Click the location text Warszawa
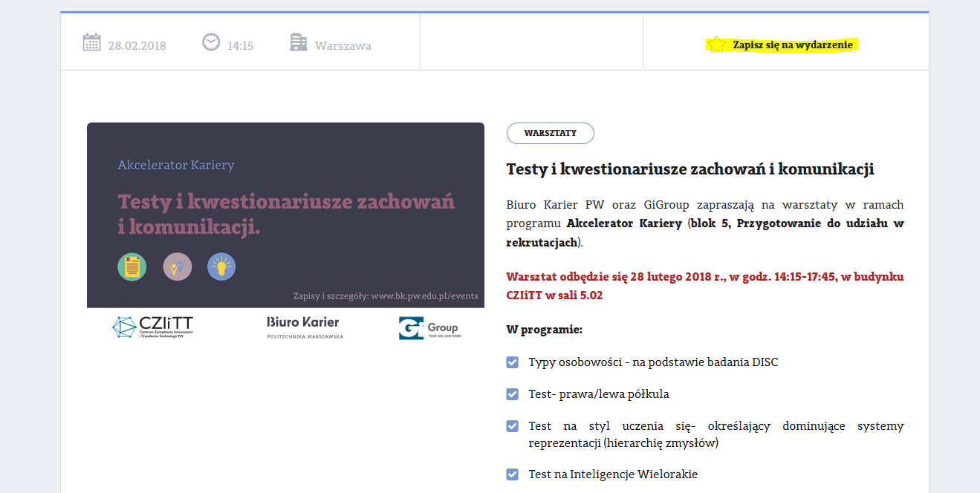This screenshot has height=493, width=980. [x=343, y=46]
